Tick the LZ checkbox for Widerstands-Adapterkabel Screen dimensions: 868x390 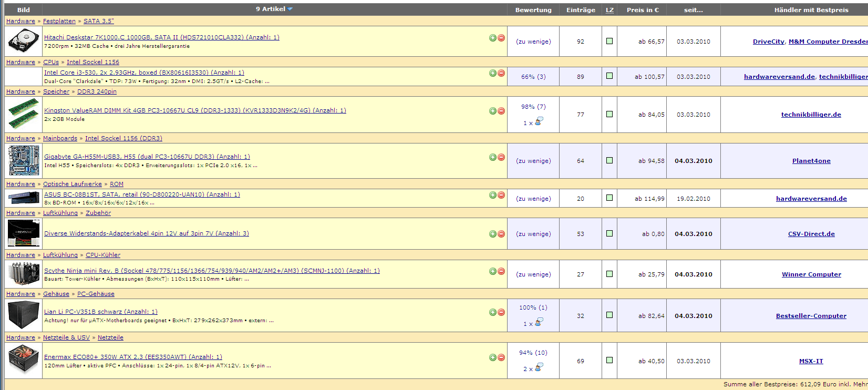[609, 233]
